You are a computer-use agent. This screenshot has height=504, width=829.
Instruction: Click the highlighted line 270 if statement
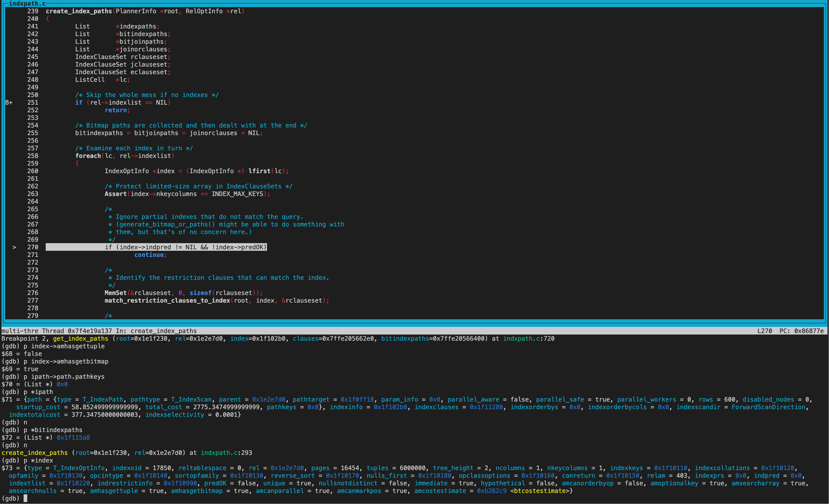(x=185, y=247)
